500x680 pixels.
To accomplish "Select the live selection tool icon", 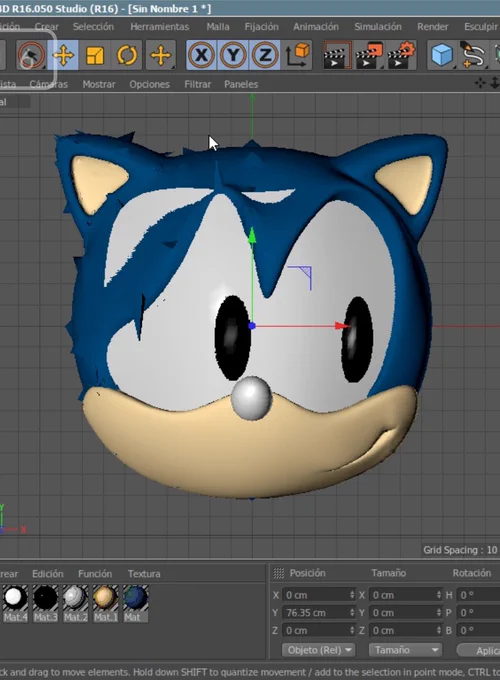I will (x=31, y=55).
